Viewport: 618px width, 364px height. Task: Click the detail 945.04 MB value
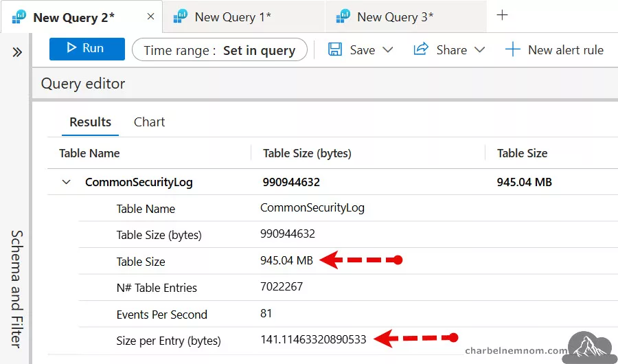click(x=286, y=260)
